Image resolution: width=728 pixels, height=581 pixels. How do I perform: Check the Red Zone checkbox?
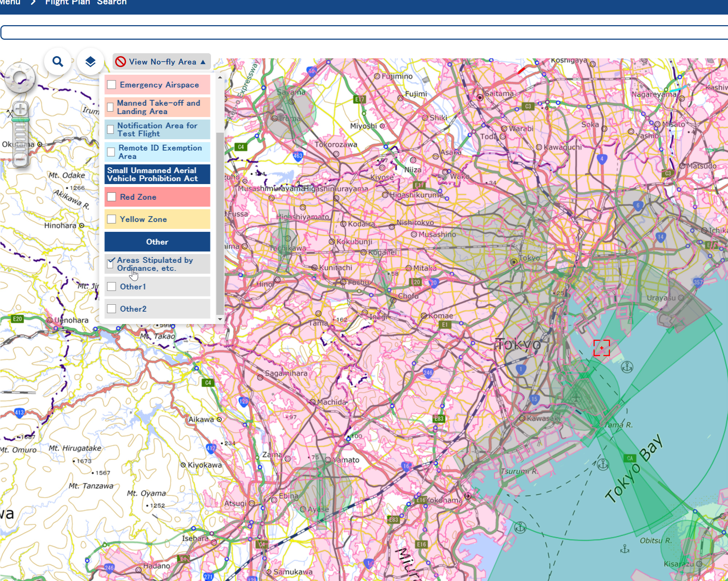111,197
